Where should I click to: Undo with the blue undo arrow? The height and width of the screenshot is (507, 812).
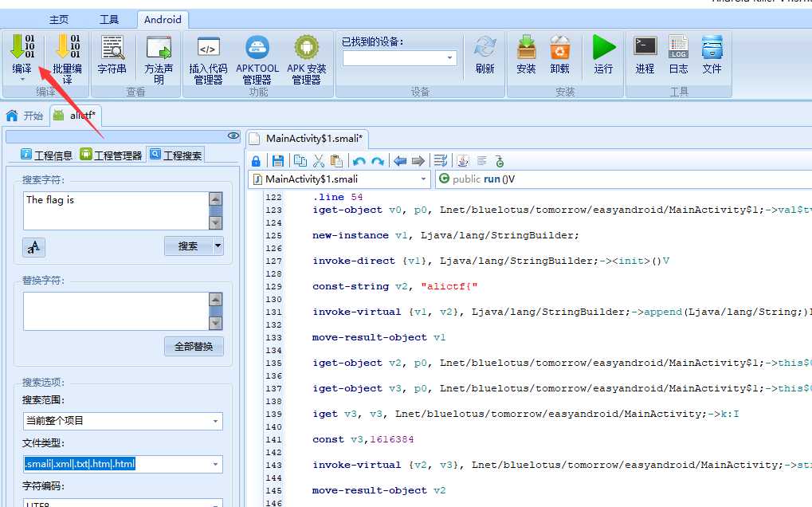coord(359,161)
